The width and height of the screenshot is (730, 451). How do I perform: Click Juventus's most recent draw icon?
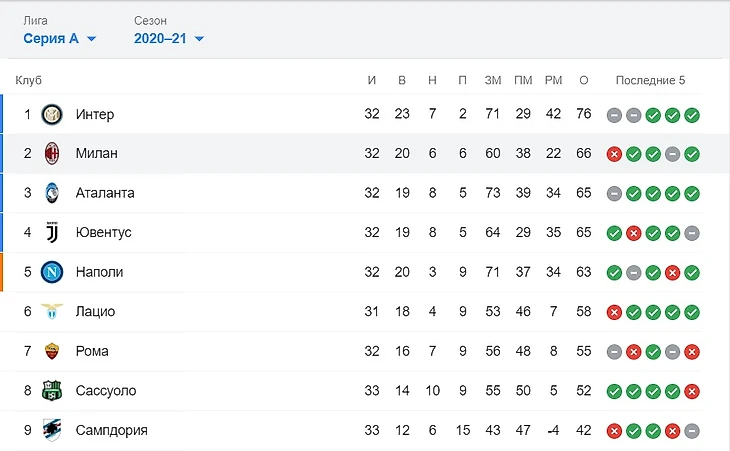pyautogui.click(x=692, y=233)
